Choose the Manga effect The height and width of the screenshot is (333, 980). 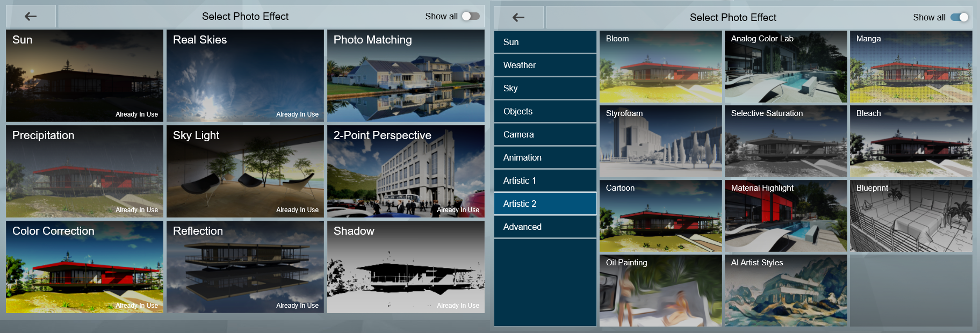[x=911, y=67]
